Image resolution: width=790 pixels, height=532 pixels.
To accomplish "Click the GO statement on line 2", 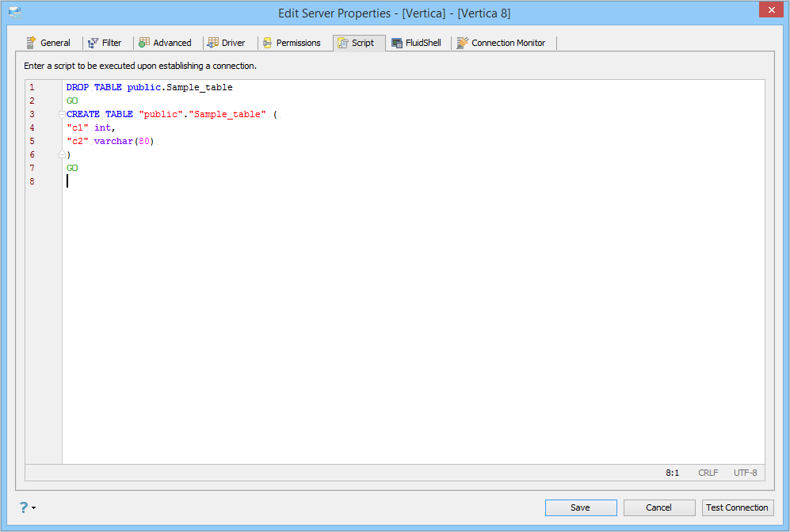I will 72,101.
